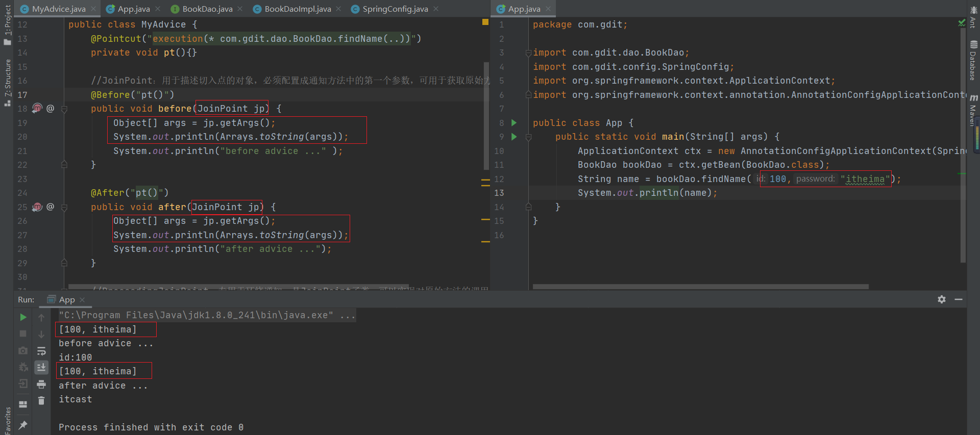Click the yellow inspection indicator in left editor

(x=485, y=22)
